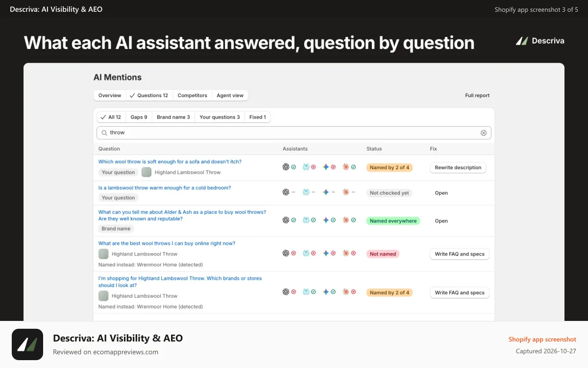Image resolution: width=588 pixels, height=368 pixels.
Task: Open question 'I'm shopping for Highland Lambswool Throw'
Action: 180,282
